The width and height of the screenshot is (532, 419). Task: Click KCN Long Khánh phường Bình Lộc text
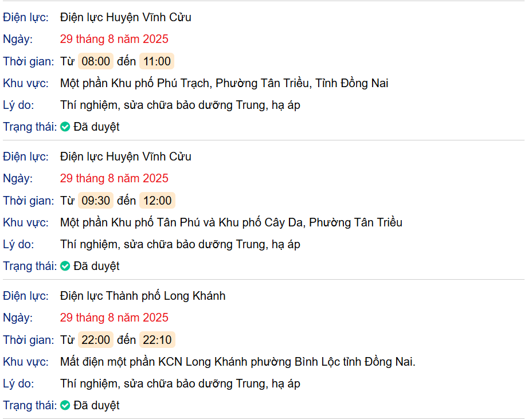click(x=237, y=362)
